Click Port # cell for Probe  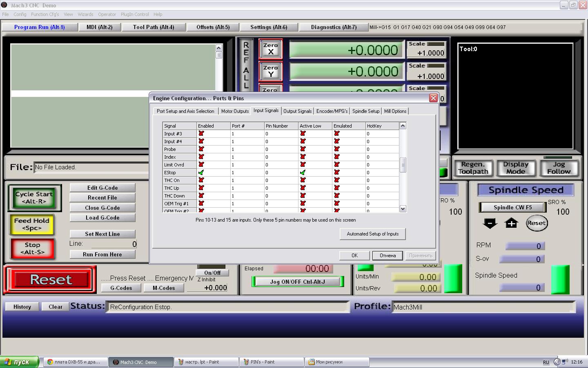pos(247,149)
